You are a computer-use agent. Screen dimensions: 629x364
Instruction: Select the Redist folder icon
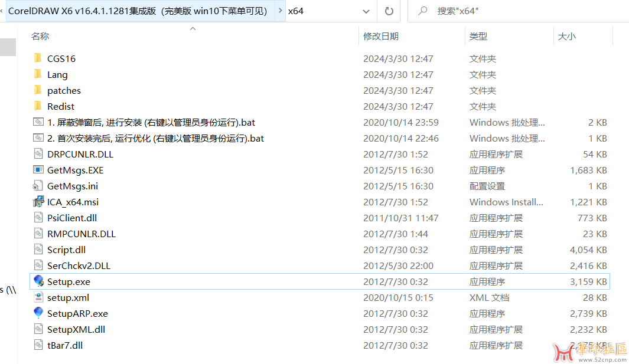pyautogui.click(x=38, y=106)
